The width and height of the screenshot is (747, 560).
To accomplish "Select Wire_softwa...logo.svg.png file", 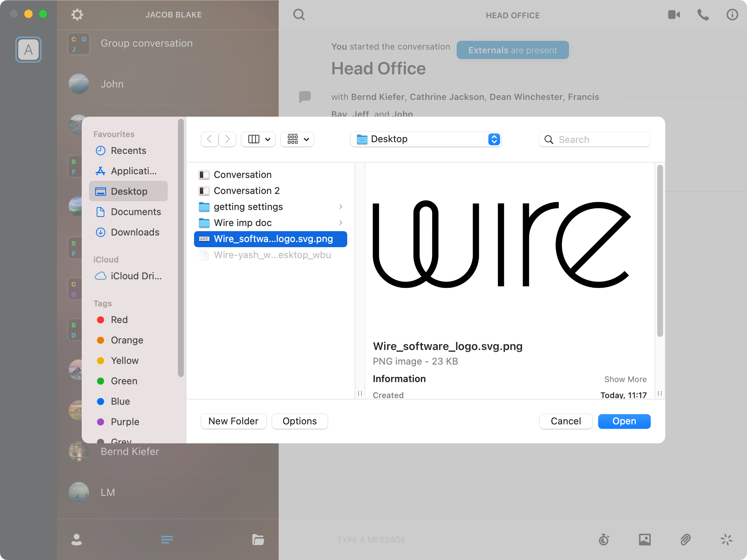I will click(x=271, y=239).
